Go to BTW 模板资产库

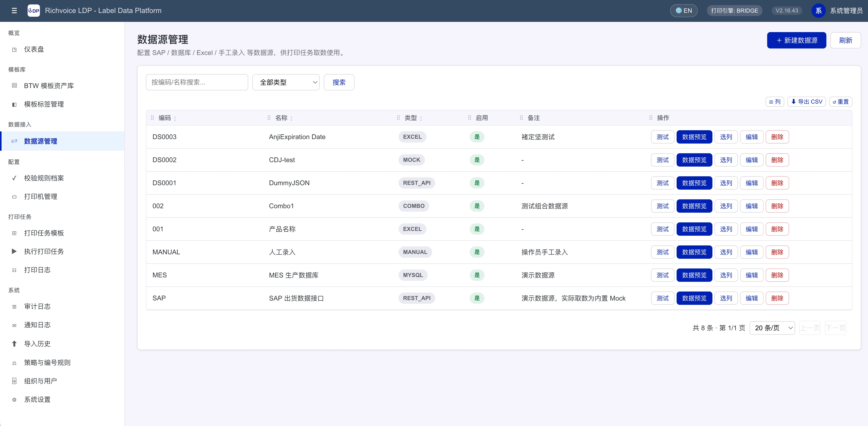tap(62, 86)
